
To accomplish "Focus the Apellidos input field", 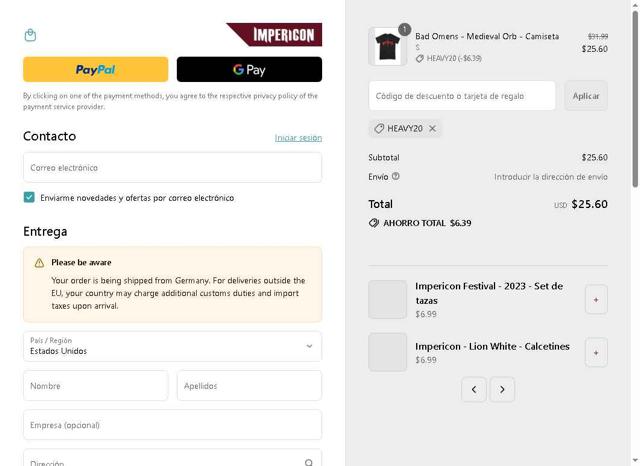I will 249,386.
